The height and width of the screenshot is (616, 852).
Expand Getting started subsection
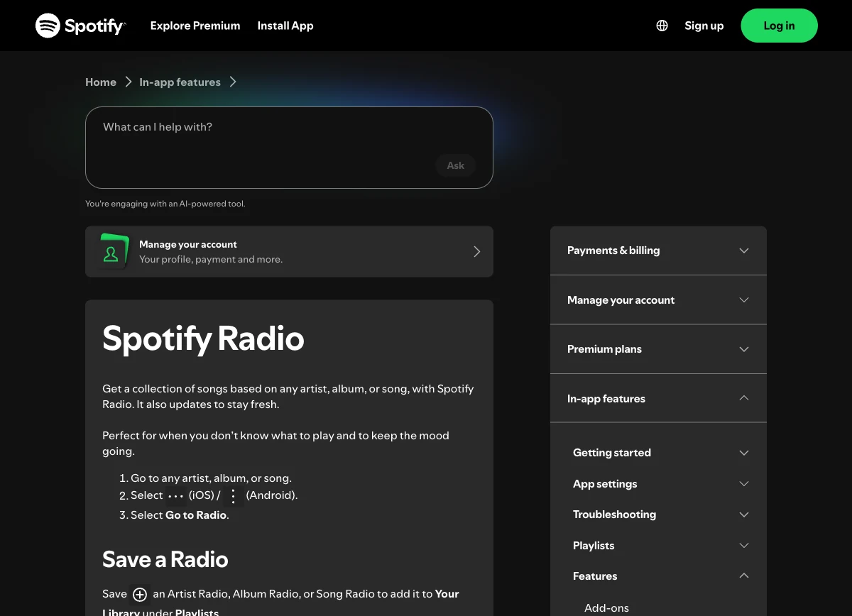pos(661,453)
